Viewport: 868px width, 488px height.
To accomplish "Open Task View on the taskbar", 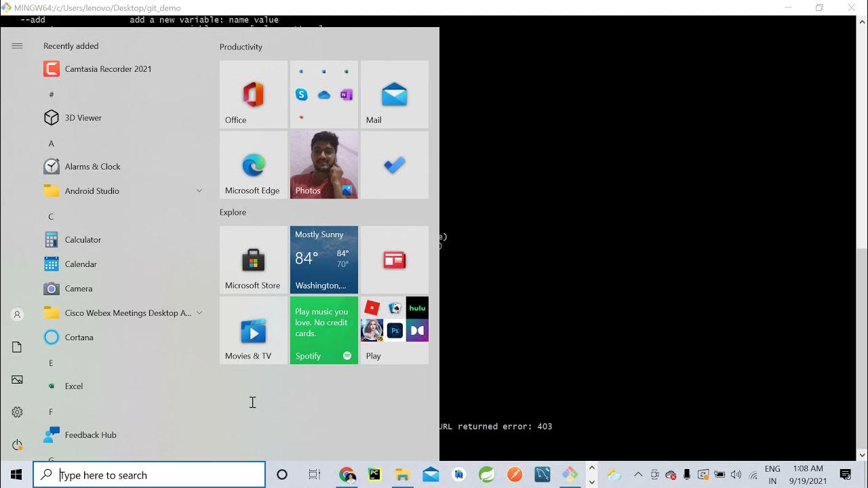I will [x=314, y=475].
